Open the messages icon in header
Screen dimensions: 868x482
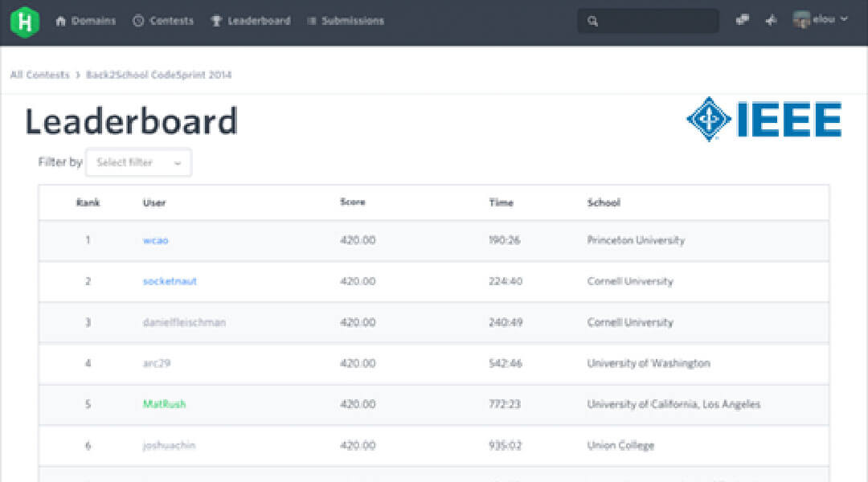743,20
